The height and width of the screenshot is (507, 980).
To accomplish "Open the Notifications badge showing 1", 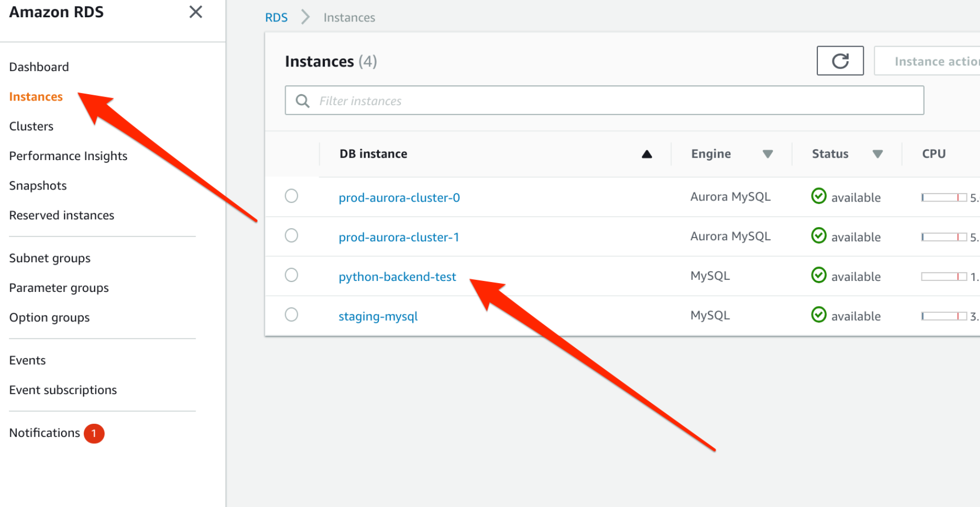I will (x=94, y=433).
